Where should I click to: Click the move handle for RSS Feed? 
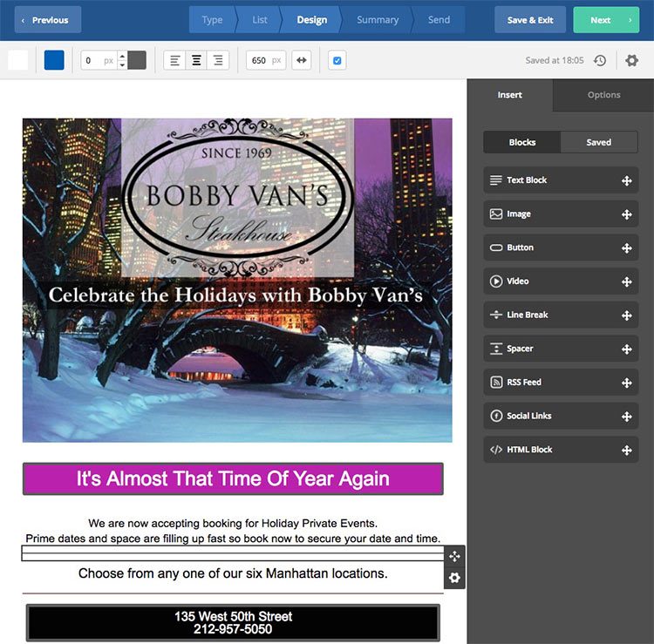tap(626, 383)
